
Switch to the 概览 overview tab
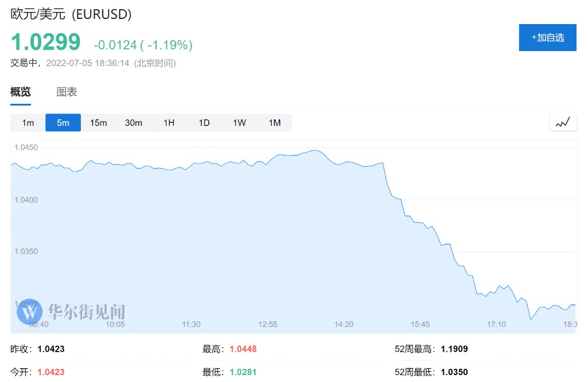(x=21, y=92)
